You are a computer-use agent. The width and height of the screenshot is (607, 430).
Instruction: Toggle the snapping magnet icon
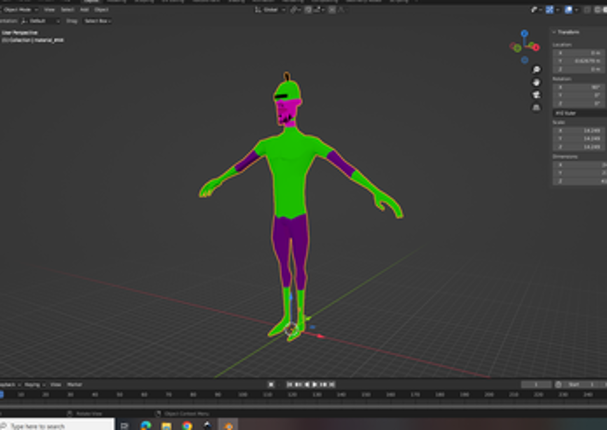308,10
